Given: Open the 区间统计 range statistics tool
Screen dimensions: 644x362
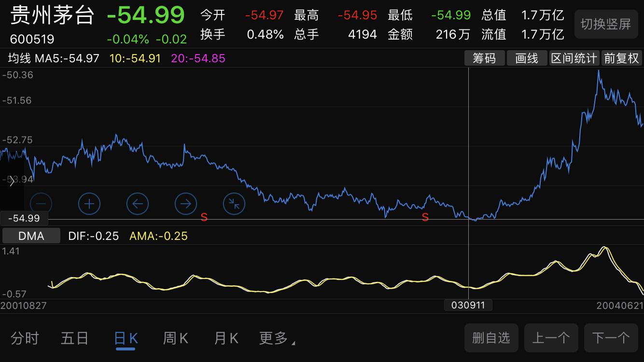Looking at the screenshot, I should [x=574, y=58].
